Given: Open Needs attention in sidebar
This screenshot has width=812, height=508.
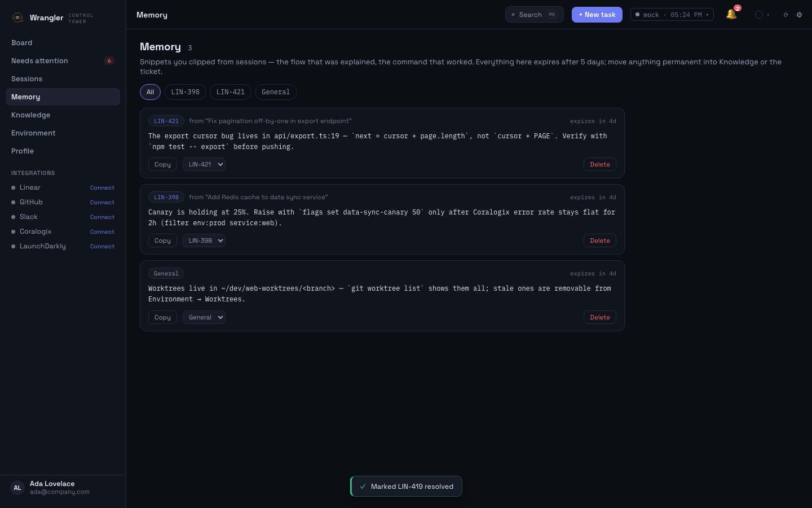Looking at the screenshot, I should [x=63, y=61].
